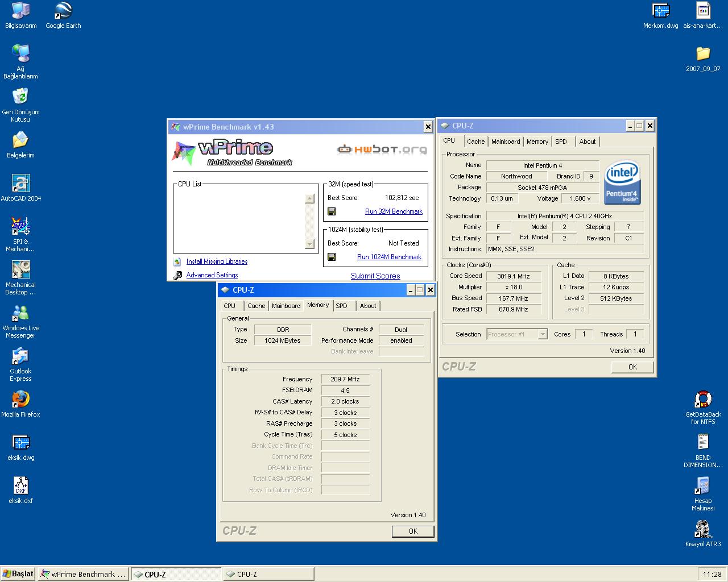Open Belgelerim folder icon

click(x=20, y=144)
